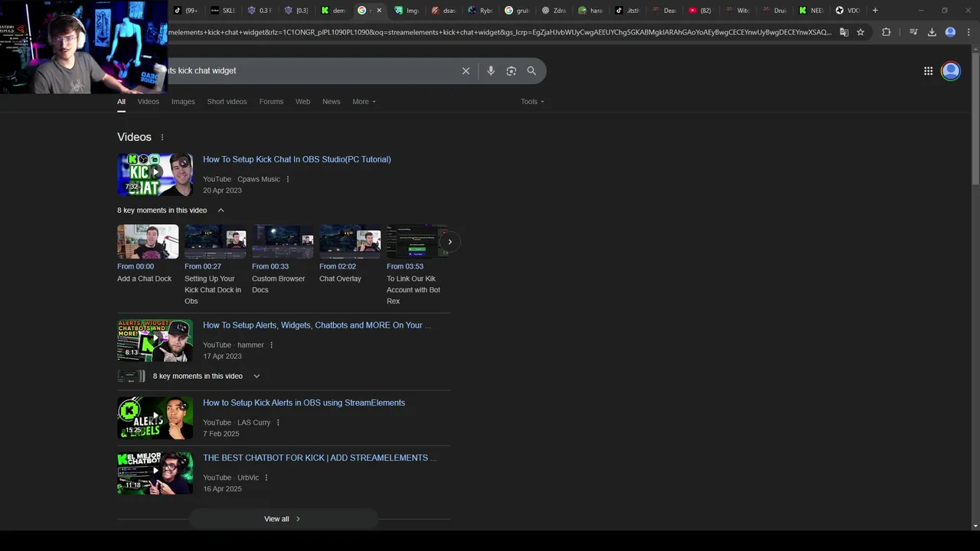980x551 pixels.
Task: Open Chrome downloads icon
Action: (932, 32)
